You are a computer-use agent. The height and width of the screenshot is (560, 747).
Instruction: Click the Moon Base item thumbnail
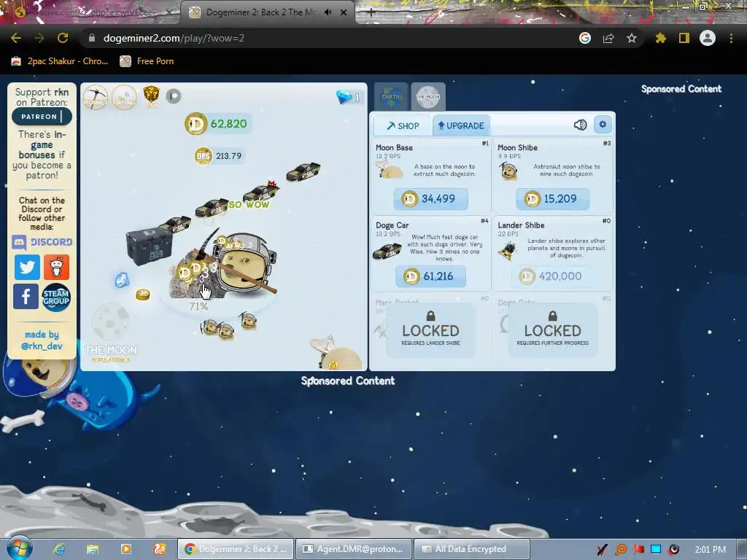(x=390, y=170)
